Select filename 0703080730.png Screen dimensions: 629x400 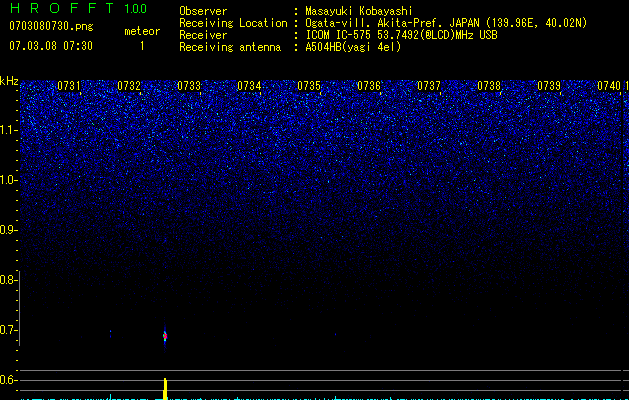coord(51,27)
